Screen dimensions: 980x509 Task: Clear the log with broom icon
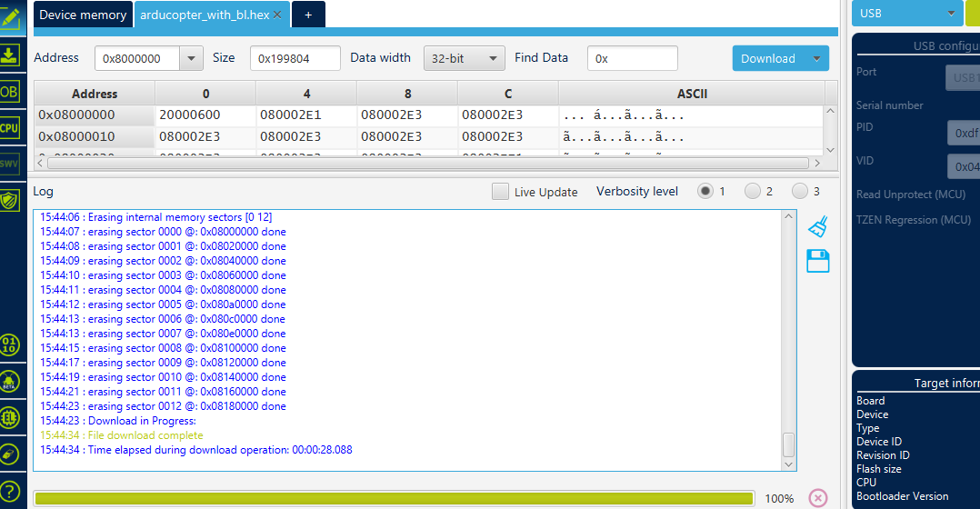817,226
